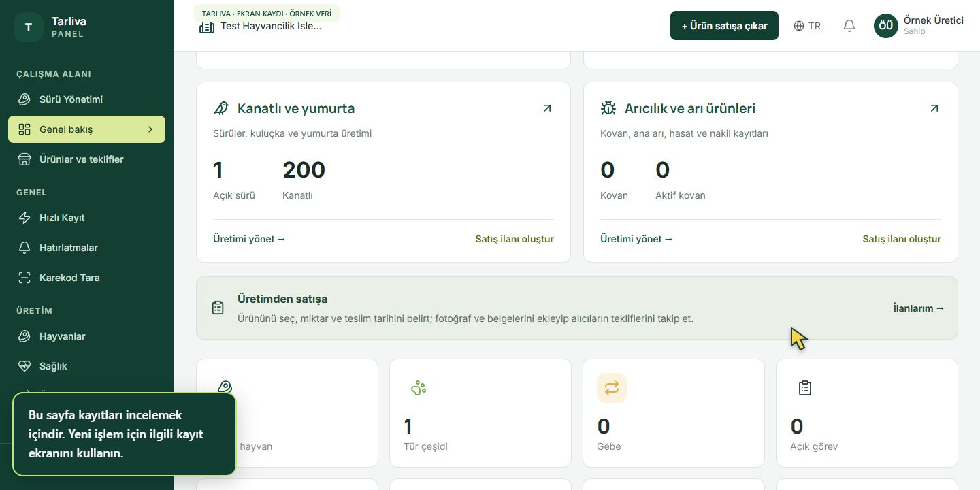Open the Sağlık section

coord(87,366)
